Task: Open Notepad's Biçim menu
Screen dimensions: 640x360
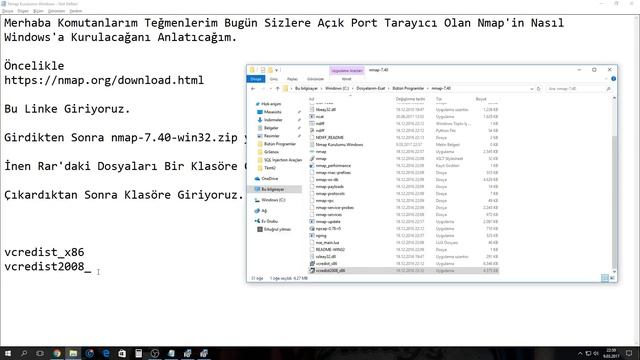Action: [x=38, y=11]
